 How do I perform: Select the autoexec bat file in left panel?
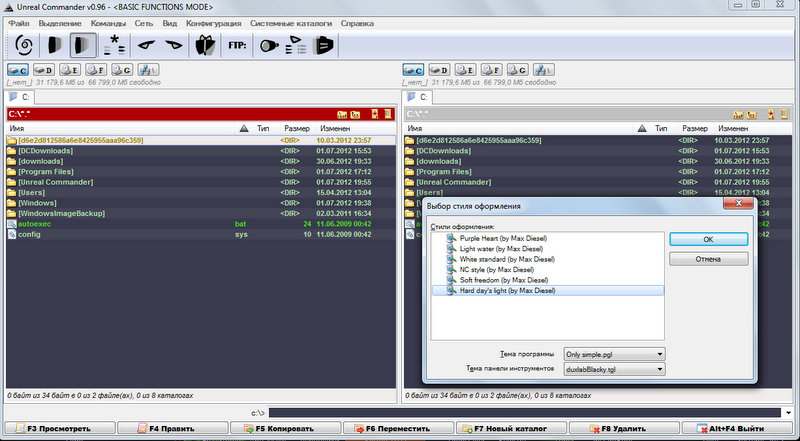[x=201, y=224]
